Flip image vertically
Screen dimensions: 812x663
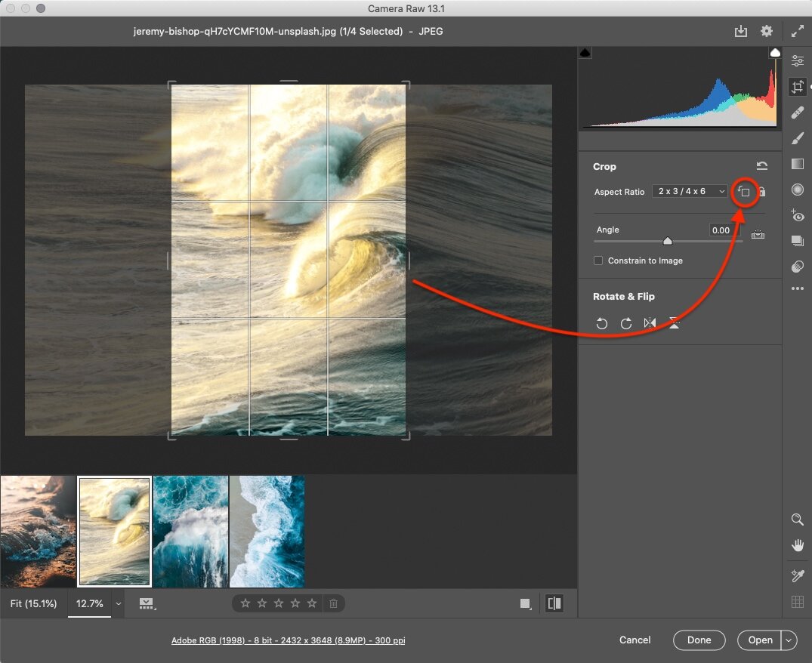point(675,323)
